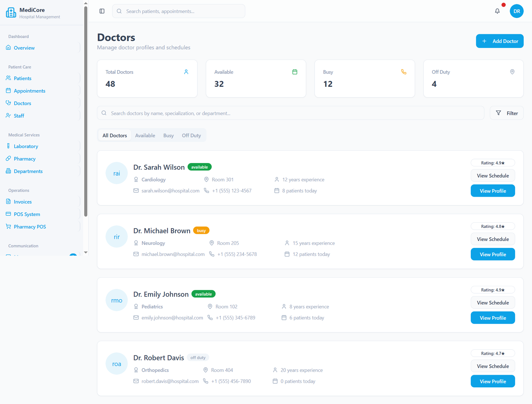The image size is (532, 404).
Task: Open Appointments in the sidebar
Action: coord(30,91)
